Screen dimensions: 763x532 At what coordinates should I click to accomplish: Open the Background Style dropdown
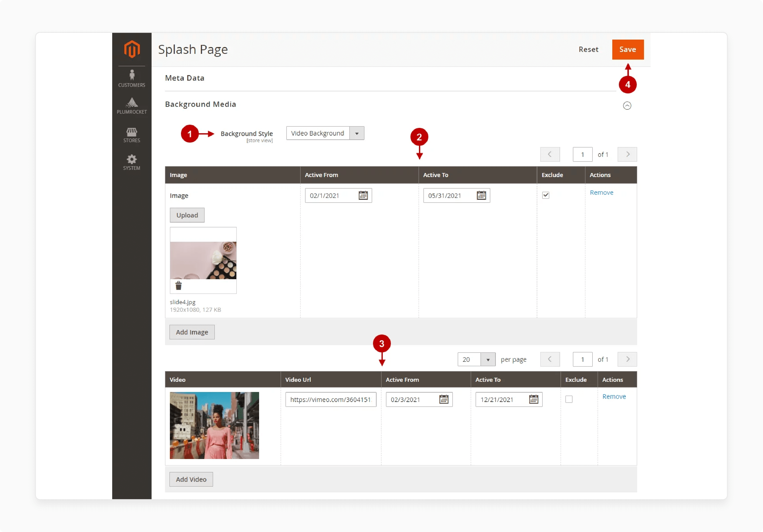tap(325, 133)
